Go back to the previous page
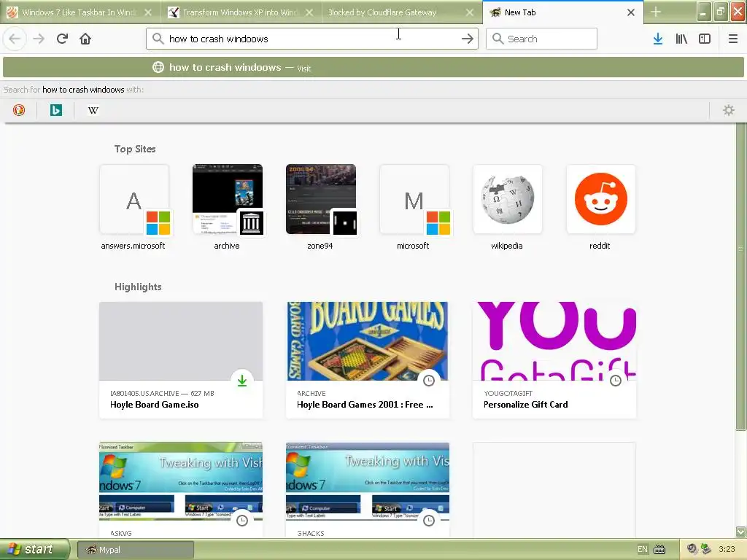 coord(15,39)
